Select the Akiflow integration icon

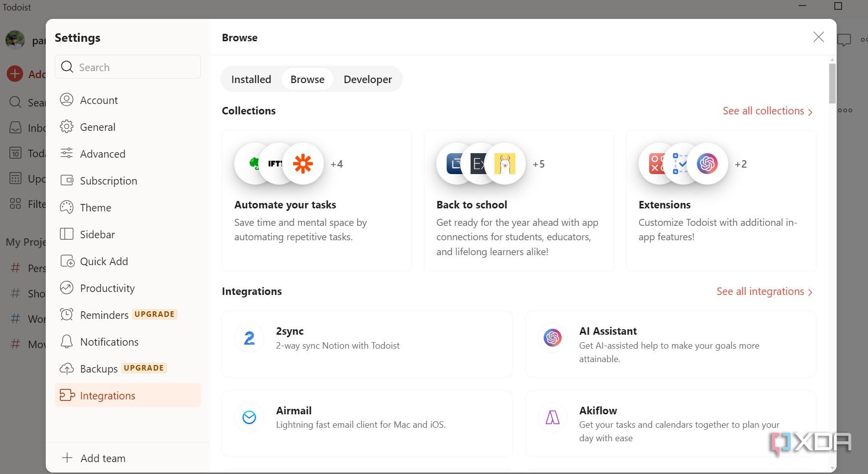pos(552,417)
